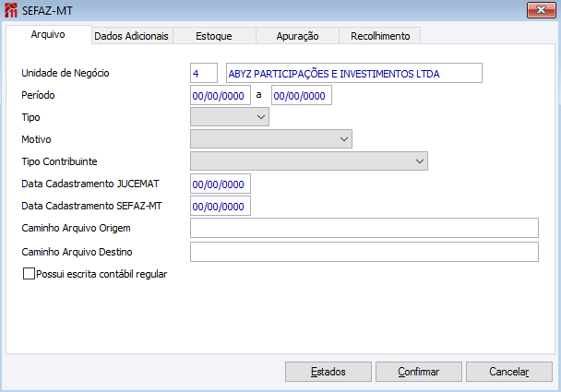The height and width of the screenshot is (392, 561).
Task: Click the Data Cadastramento JUCEMAT date field
Action: pyautogui.click(x=221, y=184)
